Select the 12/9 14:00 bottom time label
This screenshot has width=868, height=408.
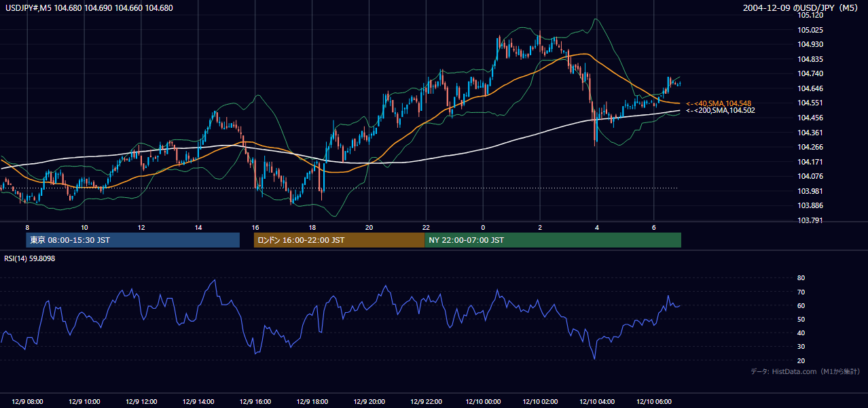click(x=198, y=402)
